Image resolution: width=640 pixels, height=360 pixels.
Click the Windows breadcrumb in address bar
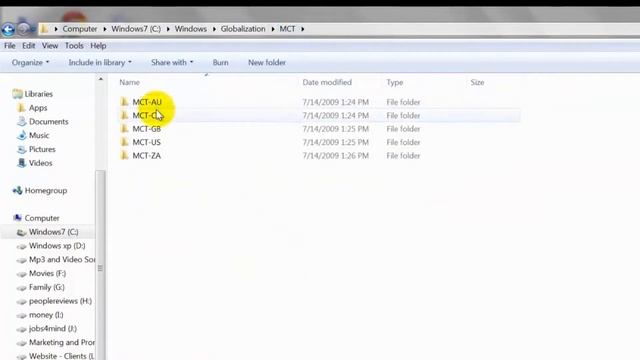pyautogui.click(x=191, y=29)
